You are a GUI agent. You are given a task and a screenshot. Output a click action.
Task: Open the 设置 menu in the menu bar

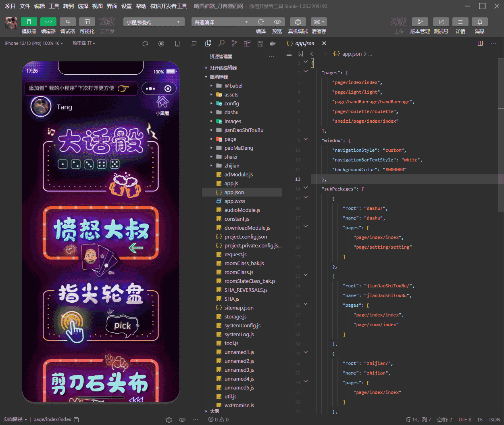point(127,6)
